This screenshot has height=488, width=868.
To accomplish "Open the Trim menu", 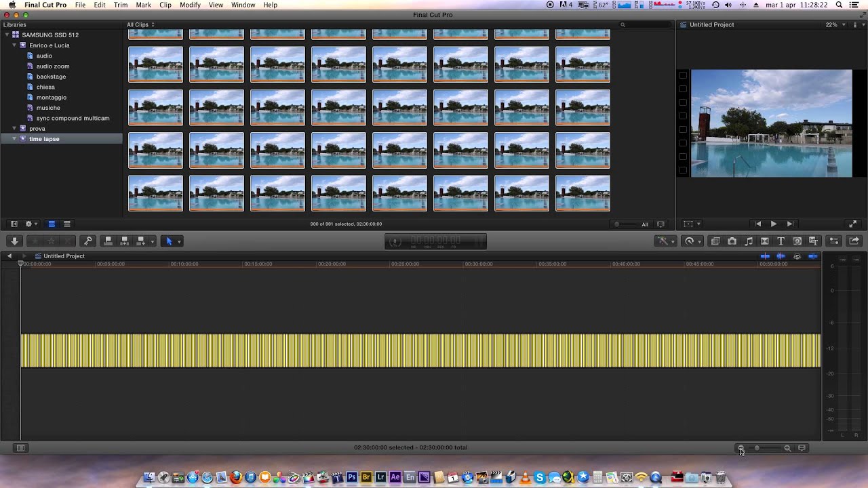I will 121,5.
